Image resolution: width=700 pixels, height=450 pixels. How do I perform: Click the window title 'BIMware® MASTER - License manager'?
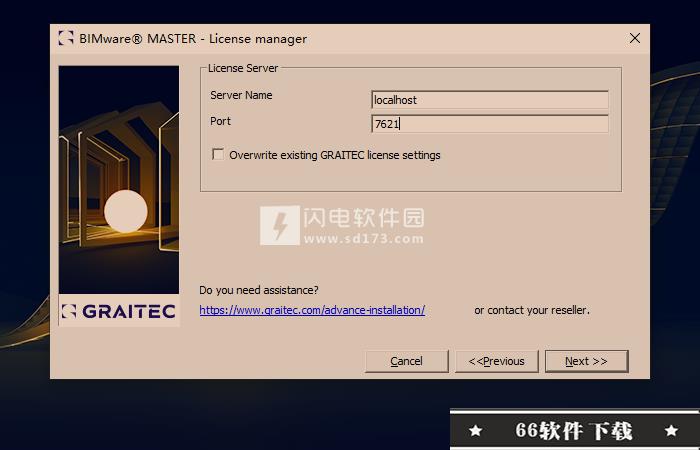[x=193, y=39]
